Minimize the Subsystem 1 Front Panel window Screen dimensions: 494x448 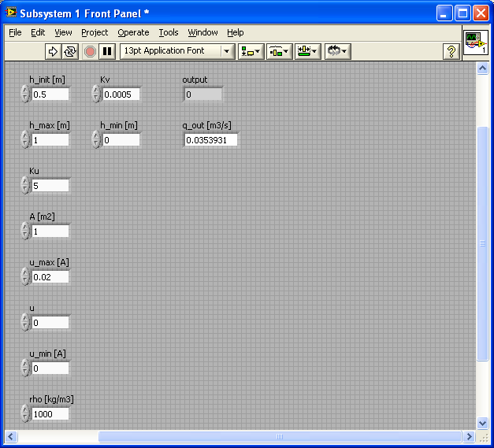tap(444, 13)
